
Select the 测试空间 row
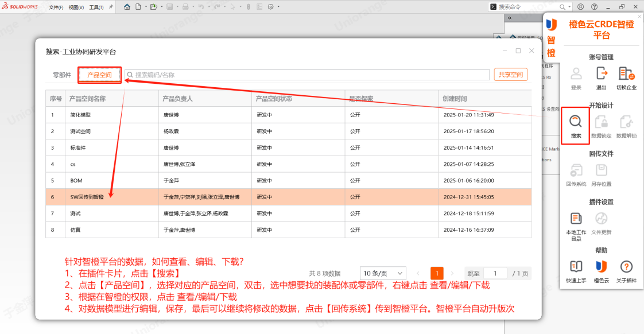click(x=288, y=131)
